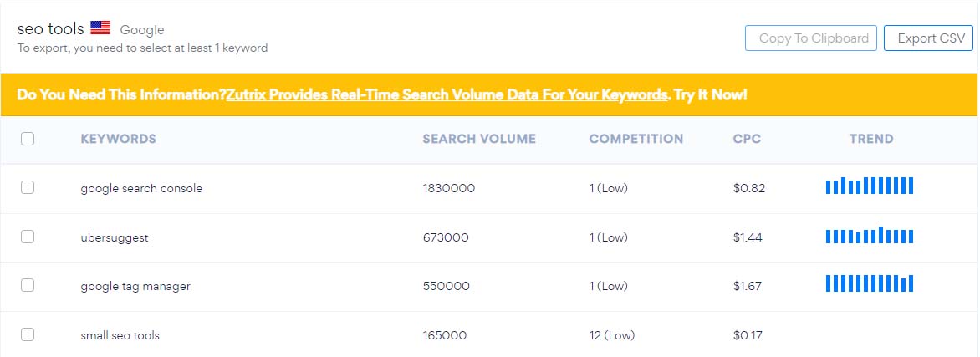980x357 pixels.
Task: View trend bar chart for ubersuggest
Action: coord(870,235)
